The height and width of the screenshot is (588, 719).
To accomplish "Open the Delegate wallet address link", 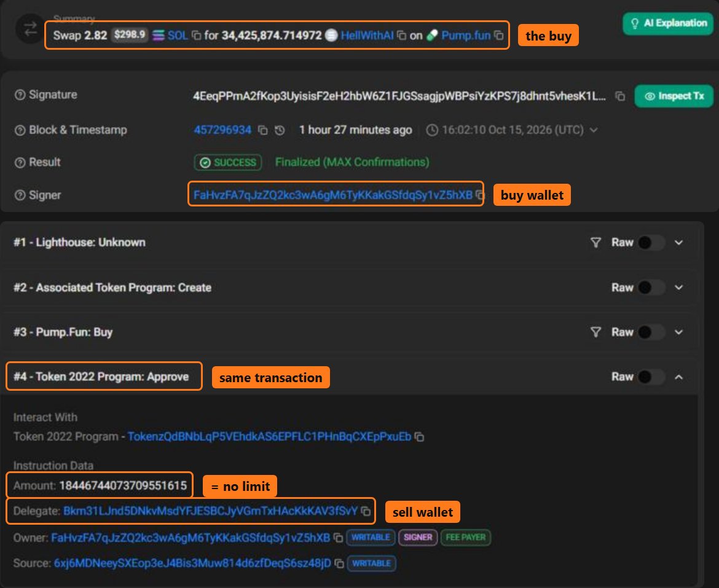I will point(210,511).
